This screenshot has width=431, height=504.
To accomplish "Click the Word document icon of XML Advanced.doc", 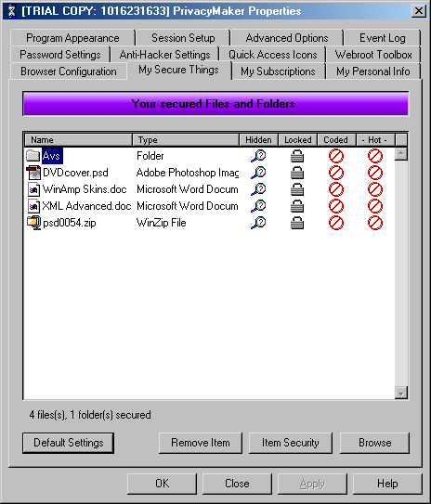I will pyautogui.click(x=33, y=206).
